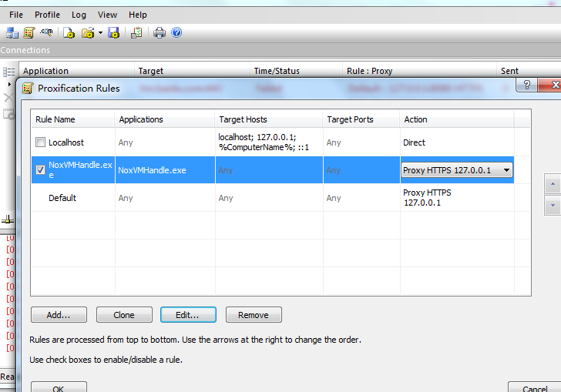Close the Proxification Rules dialog
This screenshot has height=392, width=561.
550,85
